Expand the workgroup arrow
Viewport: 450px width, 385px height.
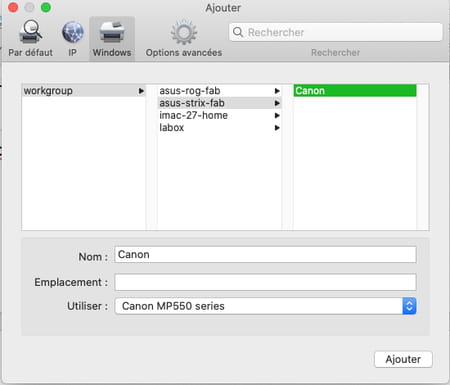coord(141,91)
